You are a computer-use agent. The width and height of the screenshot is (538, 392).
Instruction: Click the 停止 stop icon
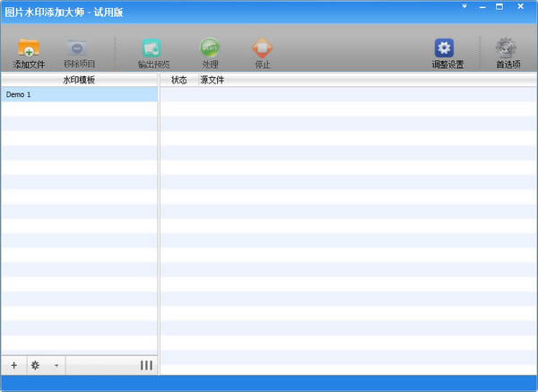tap(263, 48)
